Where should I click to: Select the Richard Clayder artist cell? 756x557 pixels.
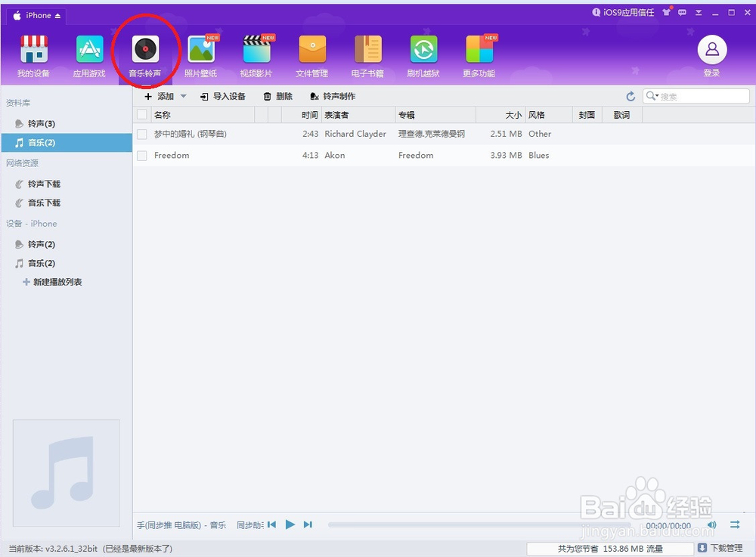pos(355,134)
